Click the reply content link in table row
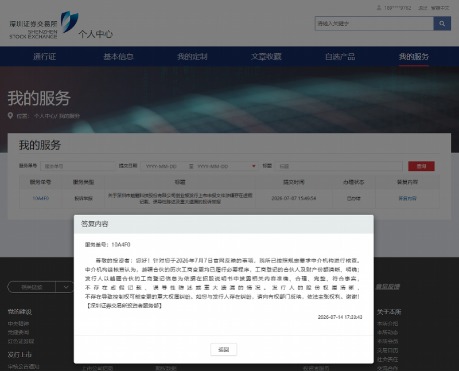This screenshot has width=459, height=371. coord(407,198)
